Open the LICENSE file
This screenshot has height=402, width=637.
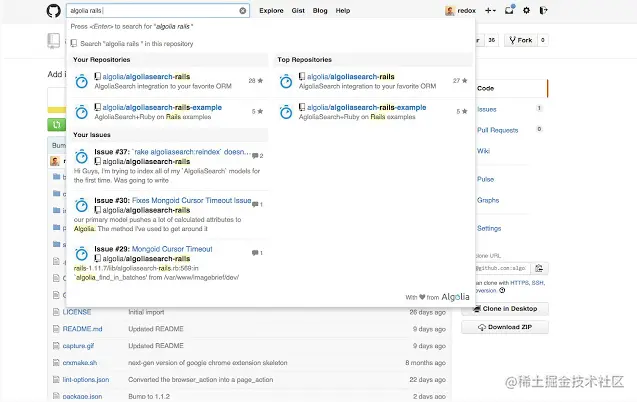(x=76, y=312)
